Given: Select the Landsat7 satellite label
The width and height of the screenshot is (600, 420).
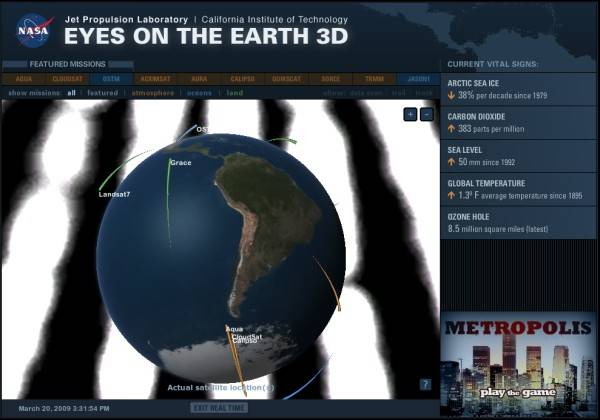Looking at the screenshot, I should click(x=114, y=194).
